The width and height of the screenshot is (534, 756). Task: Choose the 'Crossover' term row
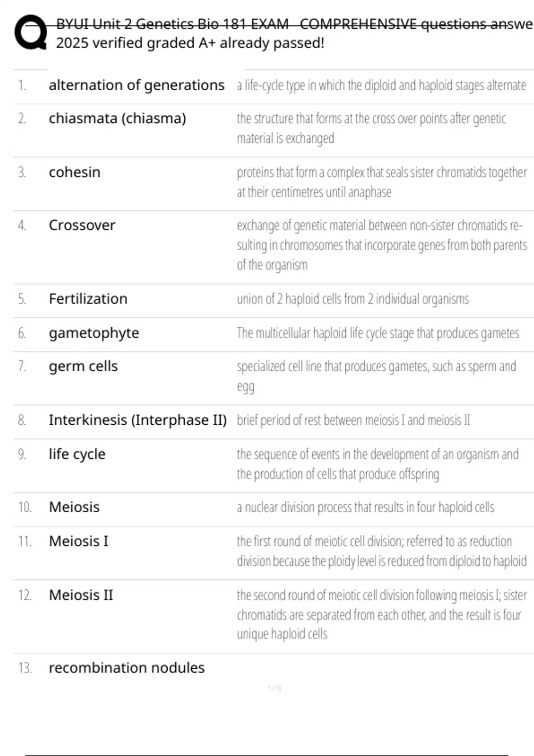coord(82,225)
